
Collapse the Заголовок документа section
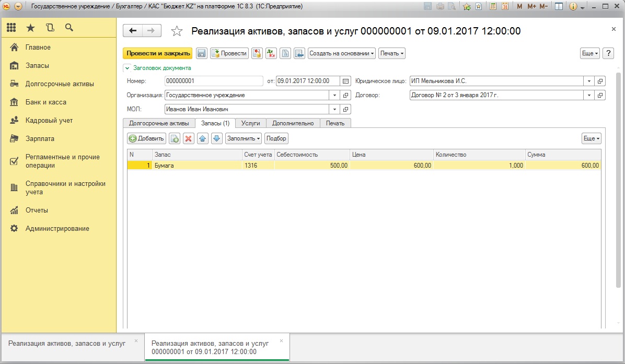click(127, 68)
